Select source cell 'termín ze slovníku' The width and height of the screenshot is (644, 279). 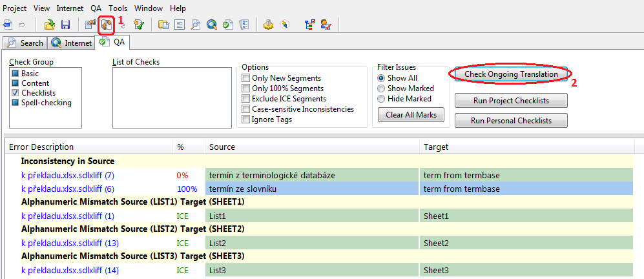(x=312, y=189)
